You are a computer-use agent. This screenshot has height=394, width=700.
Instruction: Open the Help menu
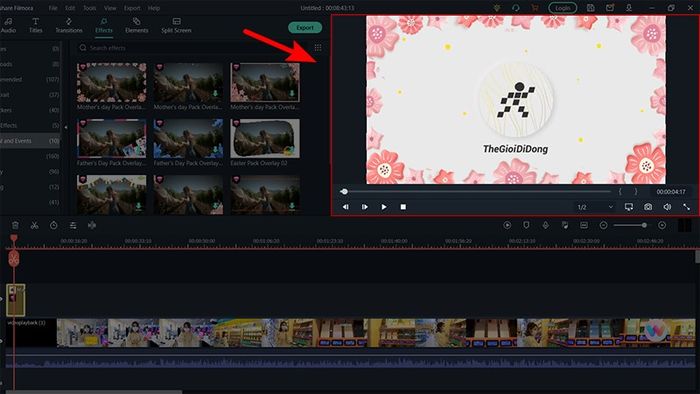154,8
